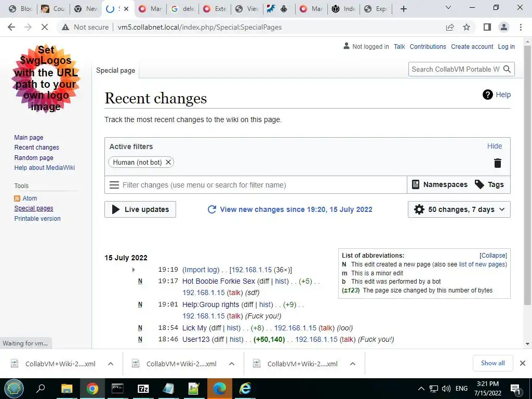Open the list of new pages link

click(x=482, y=264)
